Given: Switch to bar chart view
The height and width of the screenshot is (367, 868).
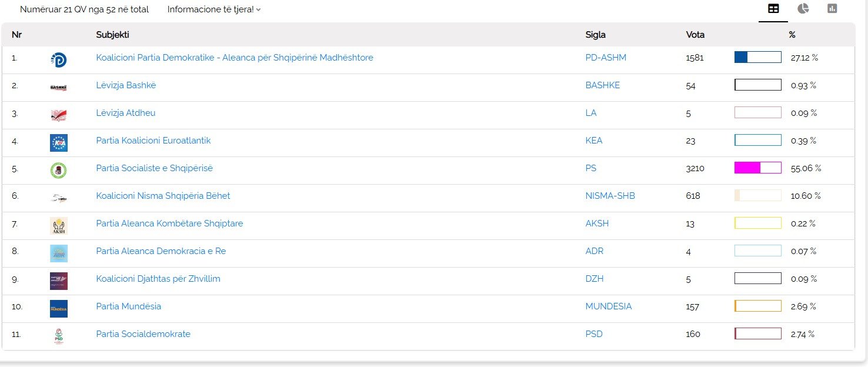Looking at the screenshot, I should pyautogui.click(x=832, y=9).
